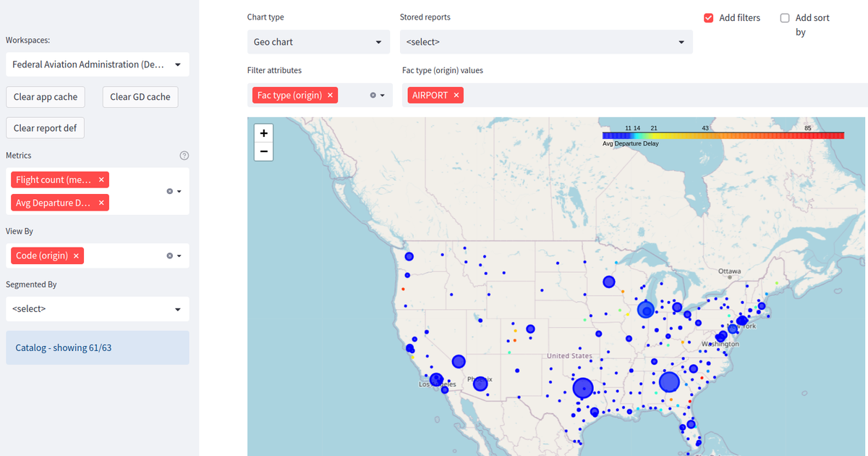
Task: Click the Clear report def button
Action: coord(45,127)
